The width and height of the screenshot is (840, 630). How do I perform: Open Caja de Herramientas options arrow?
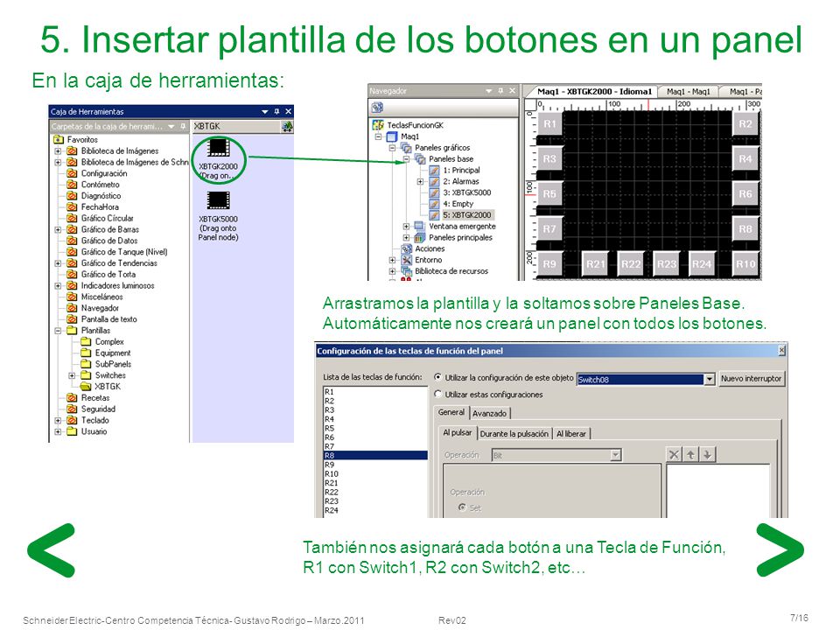coord(264,111)
